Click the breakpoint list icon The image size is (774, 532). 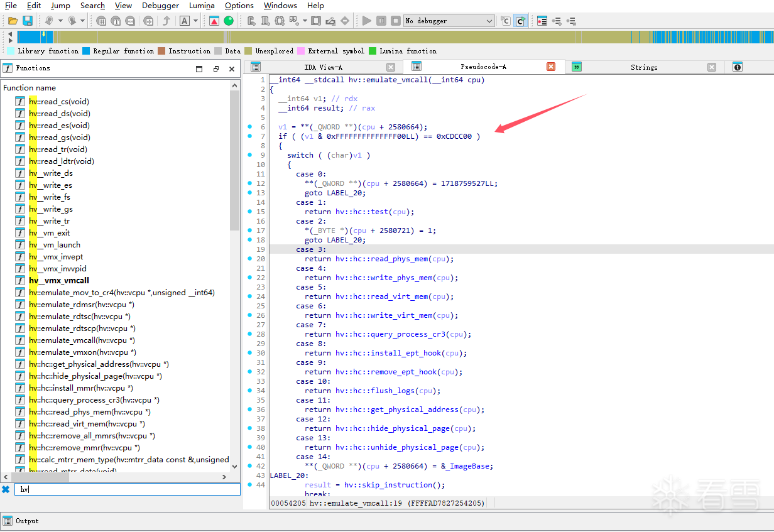542,21
